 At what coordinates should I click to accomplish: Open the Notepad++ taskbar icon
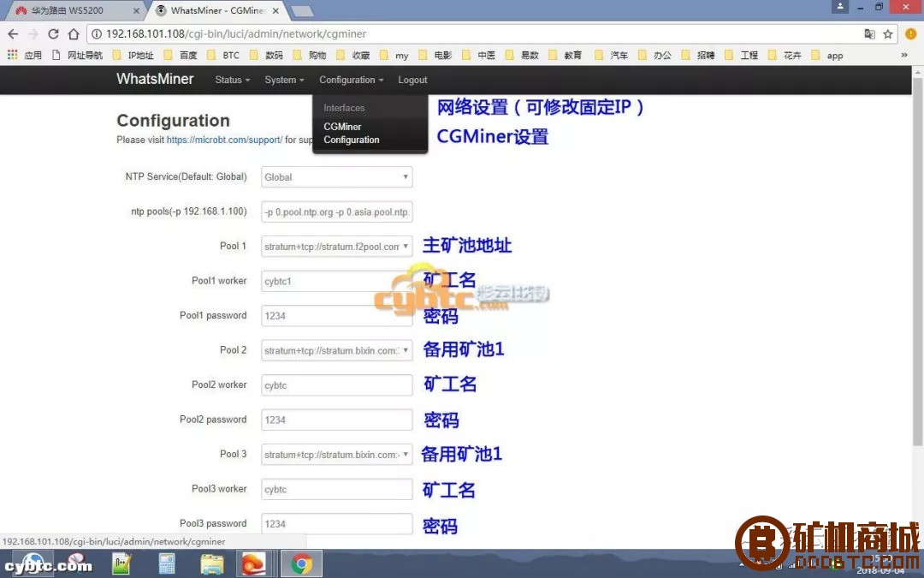pos(121,563)
